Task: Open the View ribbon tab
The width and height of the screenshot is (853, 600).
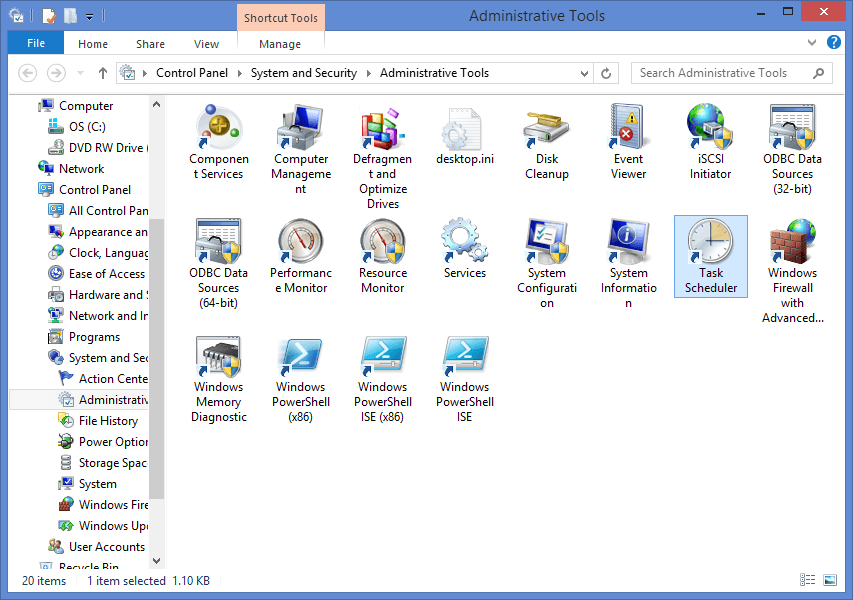Action: tap(206, 44)
